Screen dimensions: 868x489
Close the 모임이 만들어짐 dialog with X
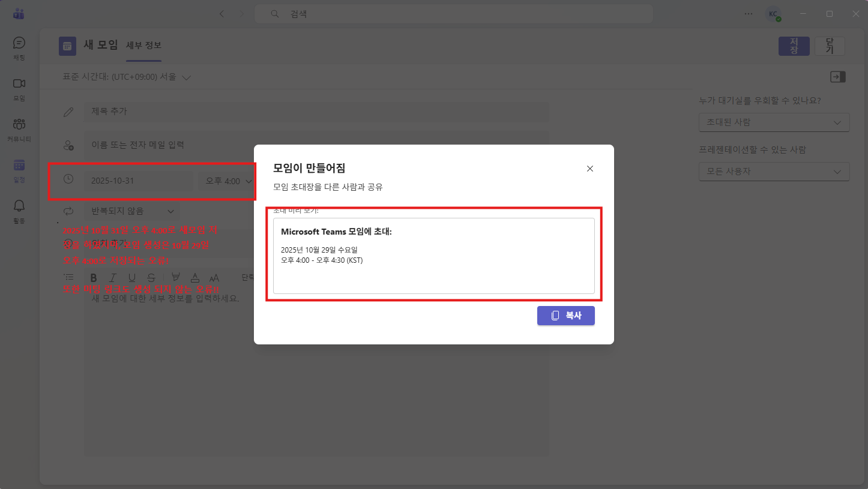tap(590, 169)
